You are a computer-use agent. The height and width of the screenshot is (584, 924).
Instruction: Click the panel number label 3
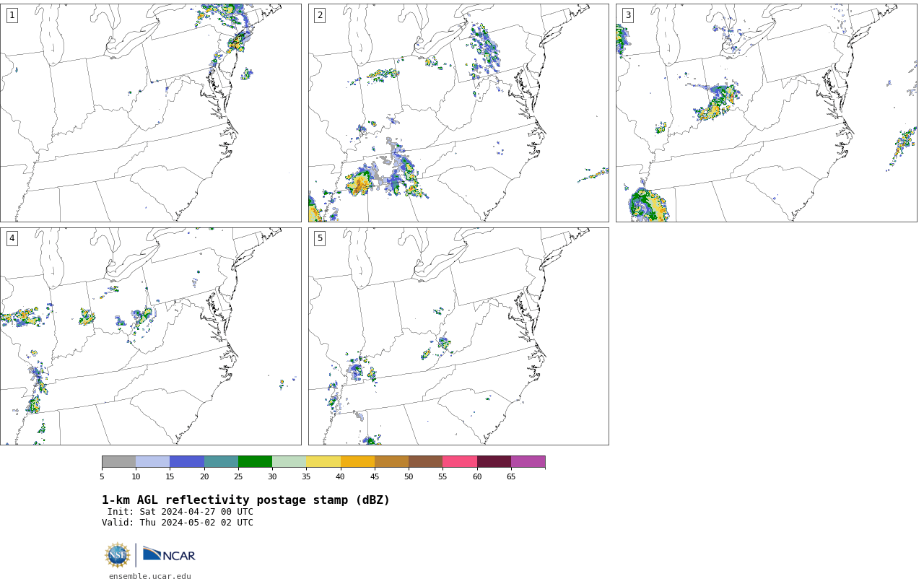click(x=627, y=15)
